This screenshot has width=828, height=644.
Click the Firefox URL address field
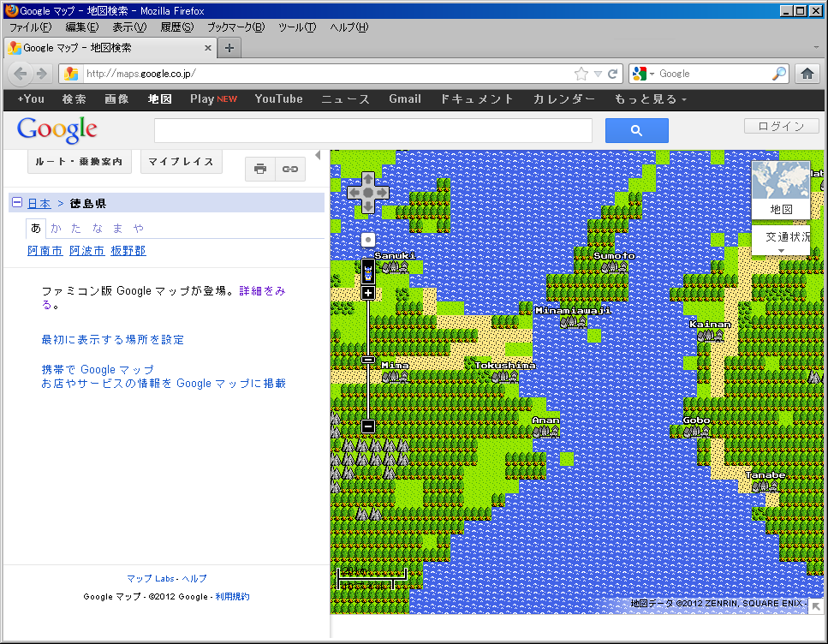[x=327, y=74]
